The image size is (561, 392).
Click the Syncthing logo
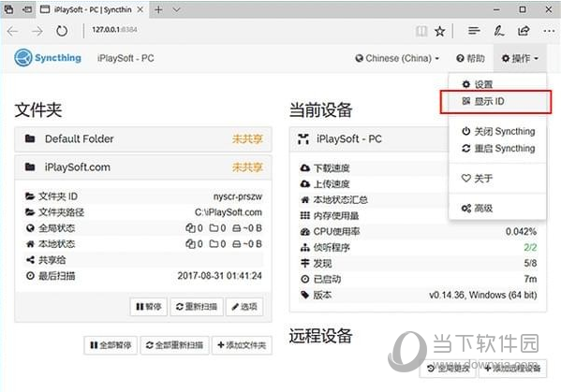pyautogui.click(x=48, y=58)
